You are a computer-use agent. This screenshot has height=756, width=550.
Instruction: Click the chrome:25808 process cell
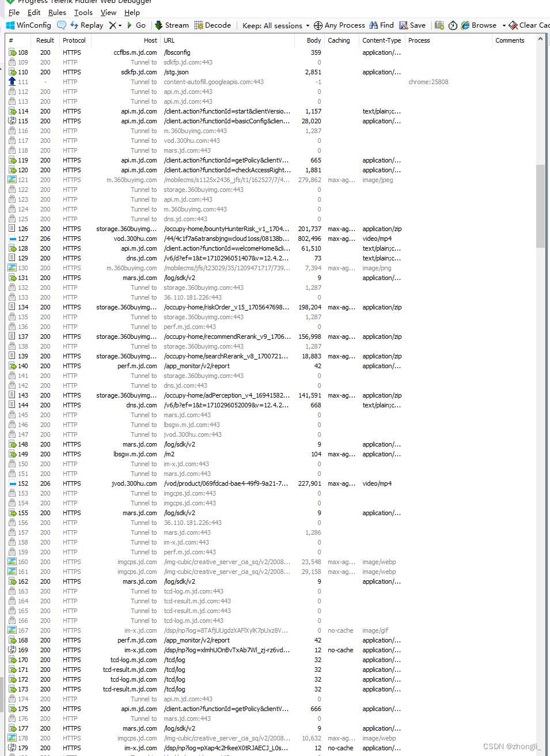point(428,82)
